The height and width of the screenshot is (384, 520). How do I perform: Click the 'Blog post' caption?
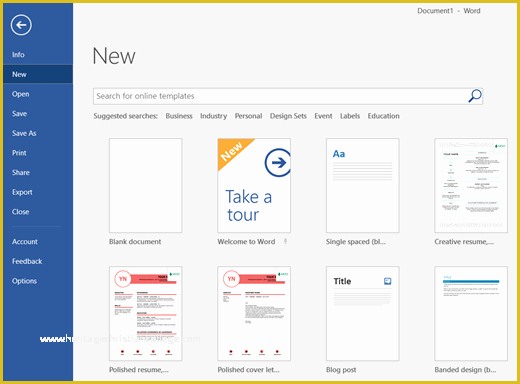pyautogui.click(x=341, y=370)
